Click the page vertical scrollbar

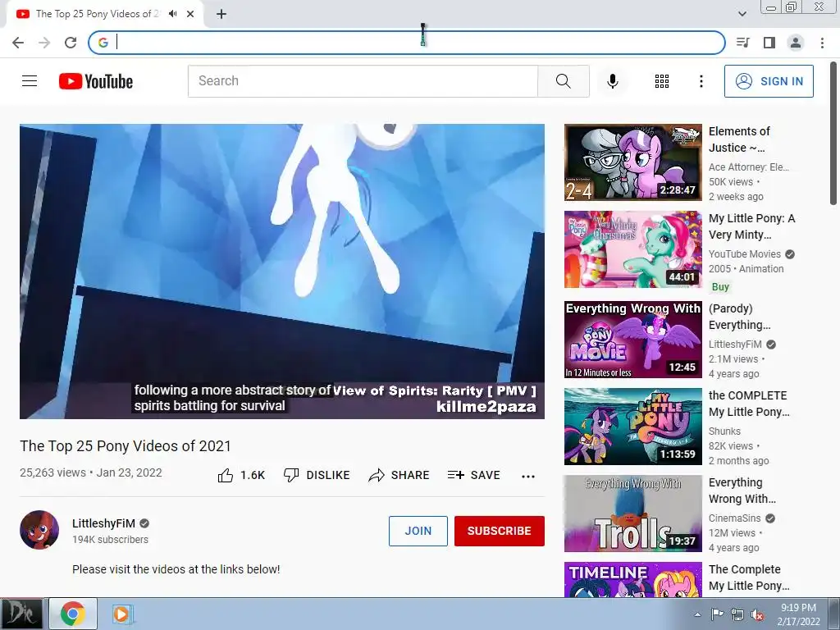(833, 132)
